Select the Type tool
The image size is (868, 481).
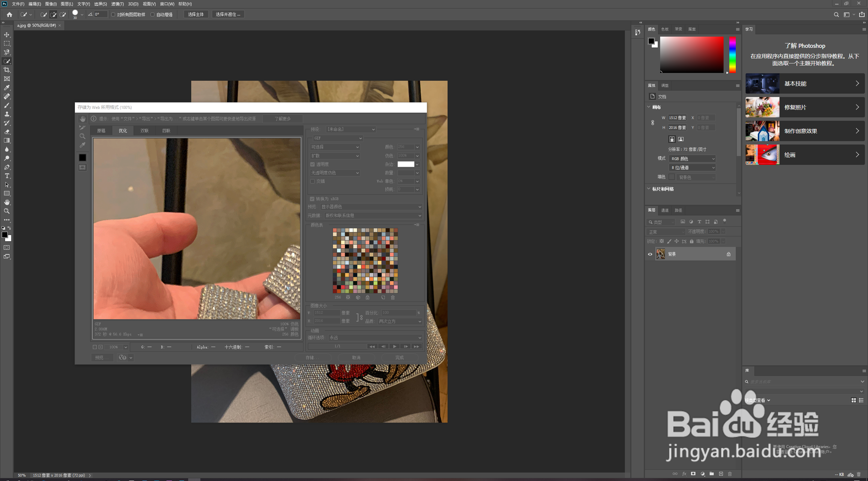coord(7,176)
